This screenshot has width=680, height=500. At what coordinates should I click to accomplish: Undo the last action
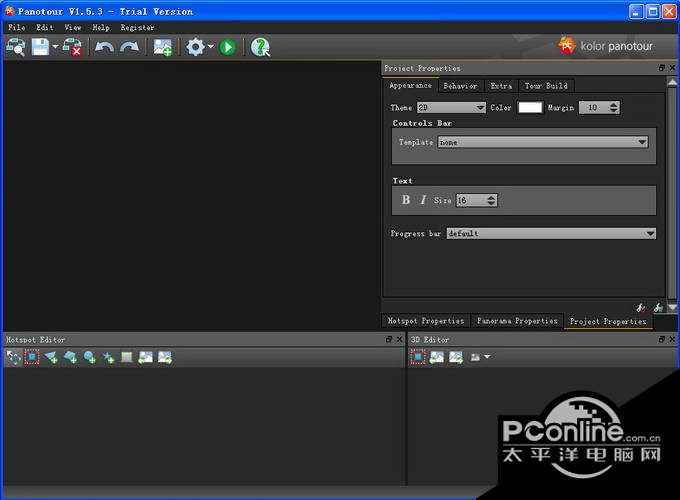[104, 47]
